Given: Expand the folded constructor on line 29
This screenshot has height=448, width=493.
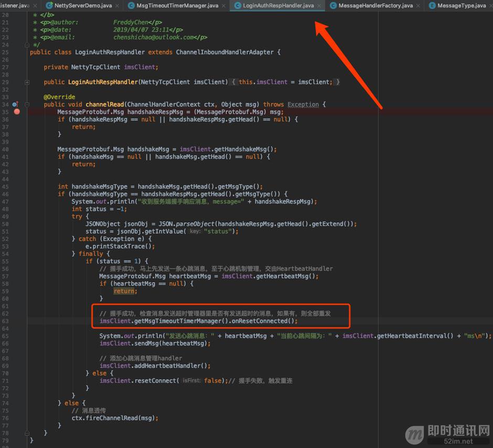Looking at the screenshot, I should [27, 82].
